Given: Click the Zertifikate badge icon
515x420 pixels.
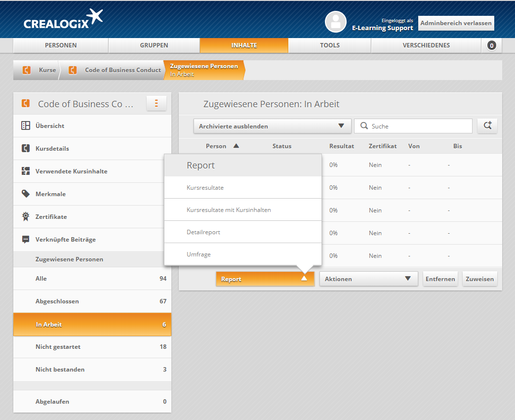Looking at the screenshot, I should pyautogui.click(x=26, y=217).
